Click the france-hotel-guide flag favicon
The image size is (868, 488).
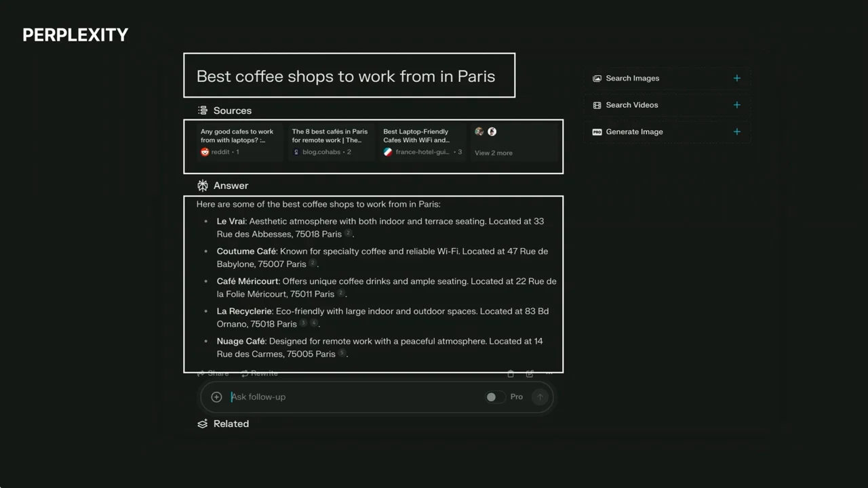click(x=388, y=152)
